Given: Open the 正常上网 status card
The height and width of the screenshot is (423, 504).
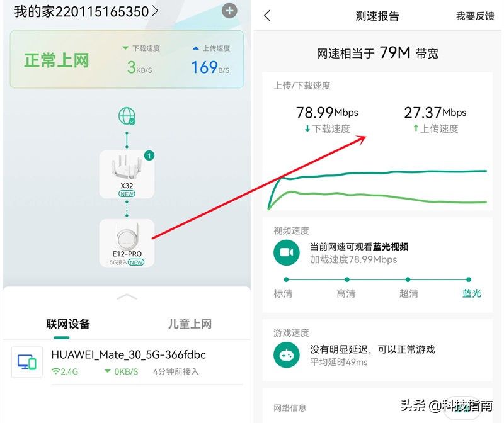Looking at the screenshot, I should click(127, 59).
